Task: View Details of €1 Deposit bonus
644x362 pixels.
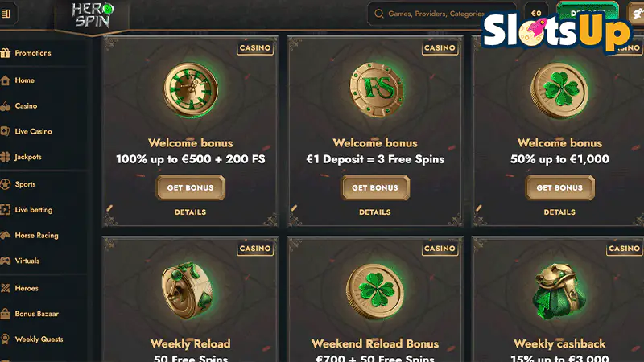Action: [375, 212]
